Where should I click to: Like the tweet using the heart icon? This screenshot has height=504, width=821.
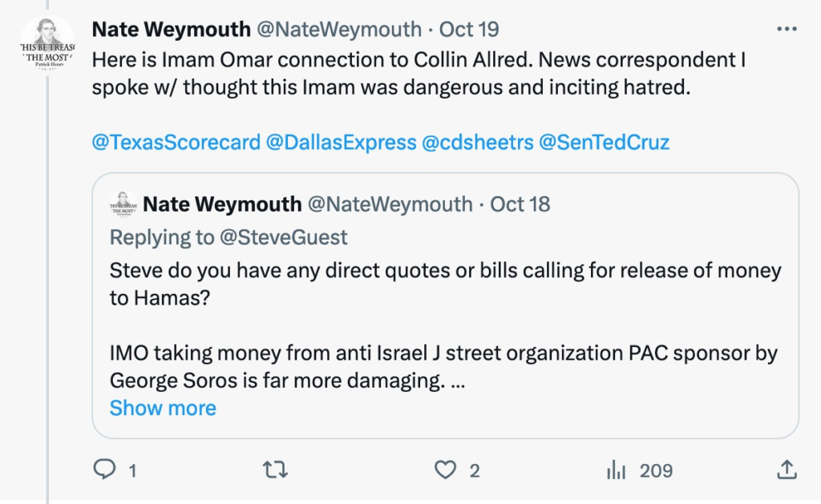[x=445, y=470]
